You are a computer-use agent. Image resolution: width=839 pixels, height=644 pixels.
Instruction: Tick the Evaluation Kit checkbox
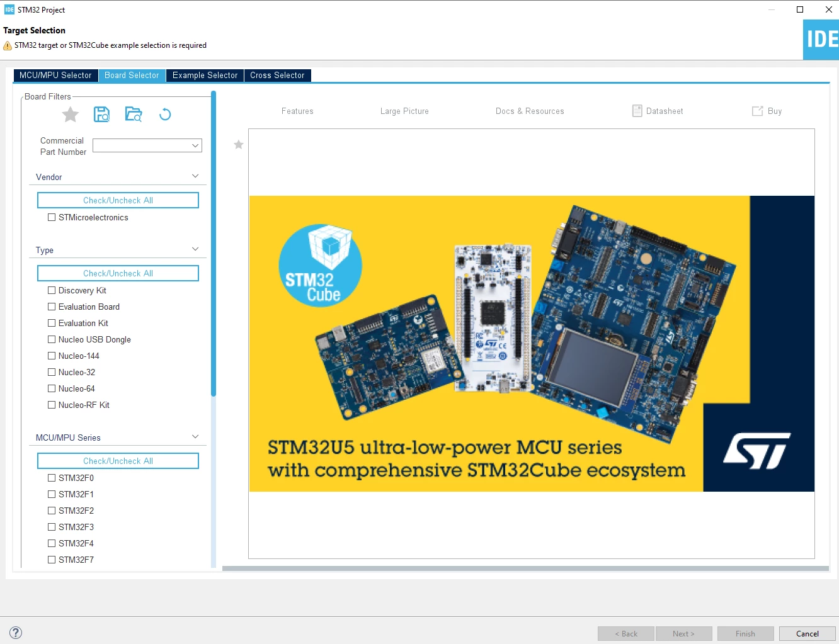(x=52, y=324)
